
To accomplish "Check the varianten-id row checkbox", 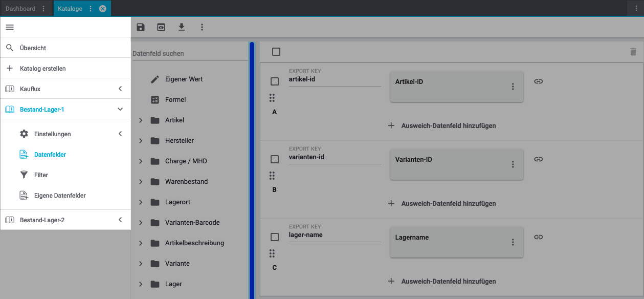I will pyautogui.click(x=275, y=159).
